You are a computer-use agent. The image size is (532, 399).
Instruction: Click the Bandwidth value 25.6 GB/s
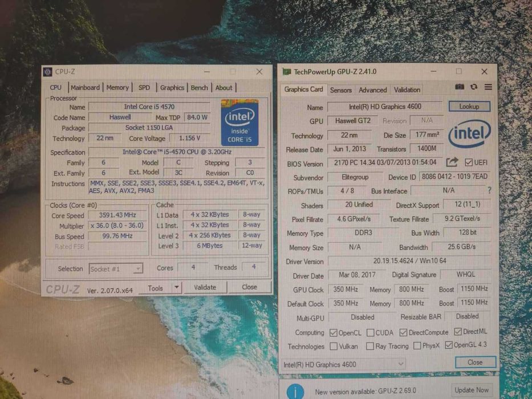click(461, 247)
